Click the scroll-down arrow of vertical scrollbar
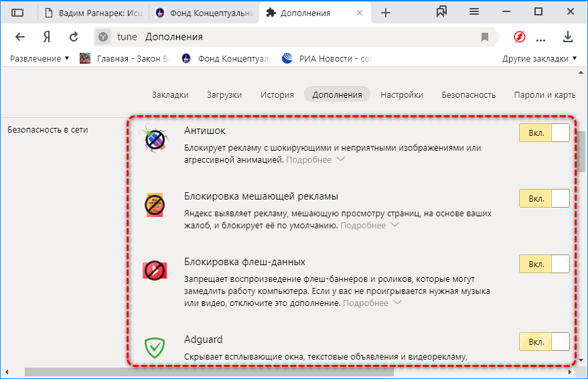This screenshot has height=379, width=588. (x=581, y=360)
